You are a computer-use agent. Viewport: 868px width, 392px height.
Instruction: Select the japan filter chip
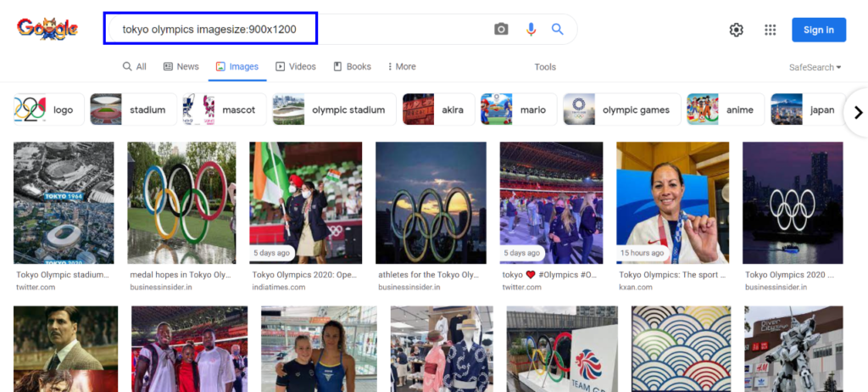(808, 109)
